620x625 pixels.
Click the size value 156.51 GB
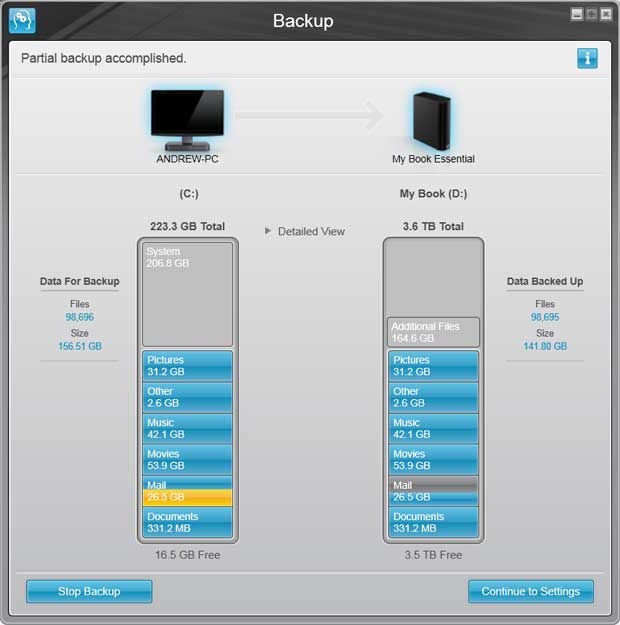[x=80, y=346]
